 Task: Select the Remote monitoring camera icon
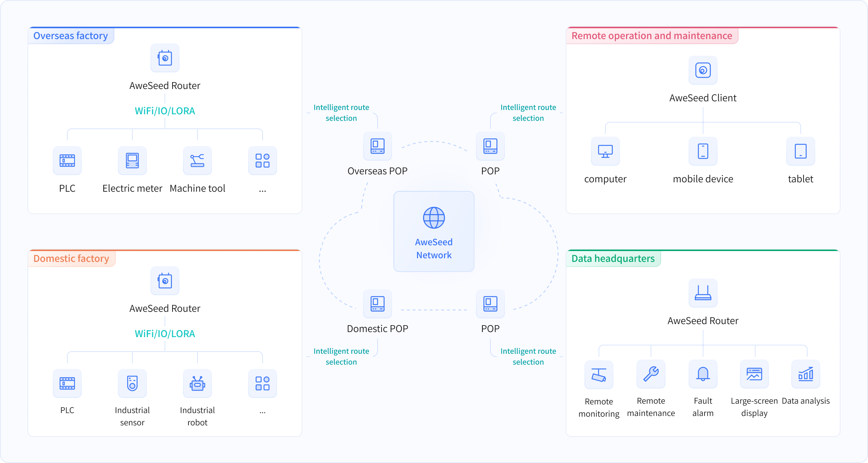599,375
